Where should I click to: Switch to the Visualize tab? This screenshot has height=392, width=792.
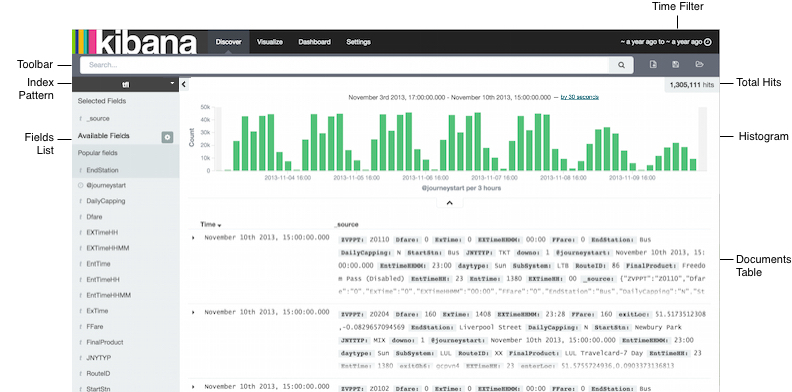point(270,42)
